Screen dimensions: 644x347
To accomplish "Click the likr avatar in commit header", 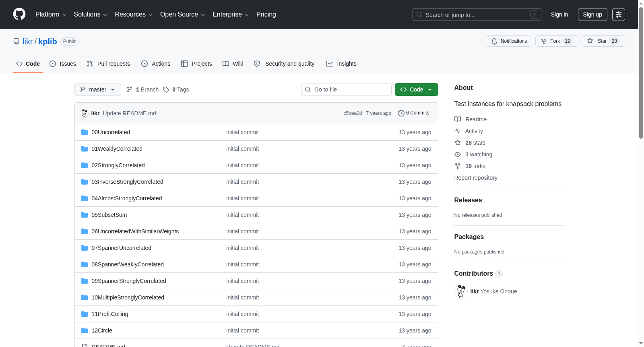I will pyautogui.click(x=84, y=113).
